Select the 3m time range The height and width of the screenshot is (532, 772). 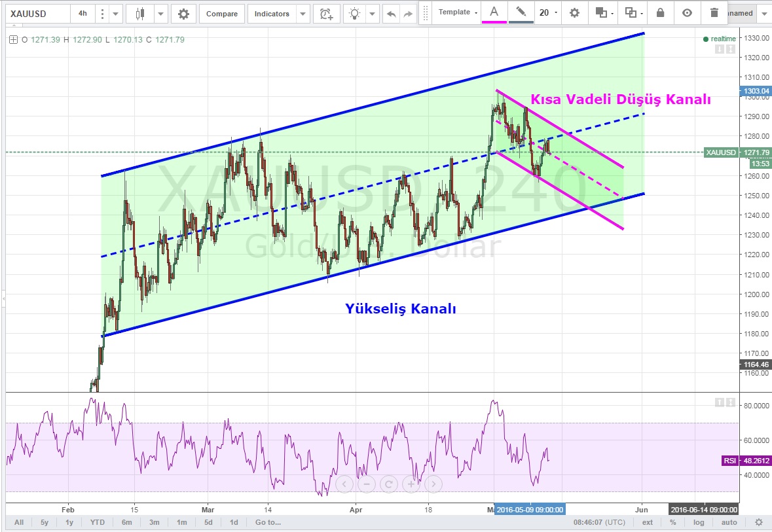tap(154, 522)
